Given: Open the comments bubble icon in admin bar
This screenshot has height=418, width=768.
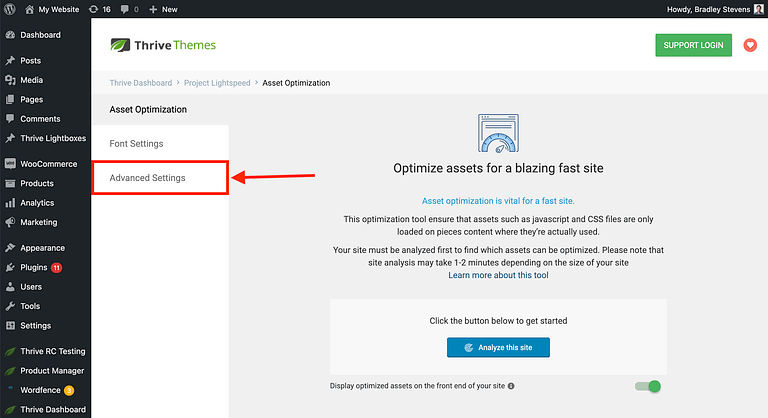Looking at the screenshot, I should click(124, 9).
